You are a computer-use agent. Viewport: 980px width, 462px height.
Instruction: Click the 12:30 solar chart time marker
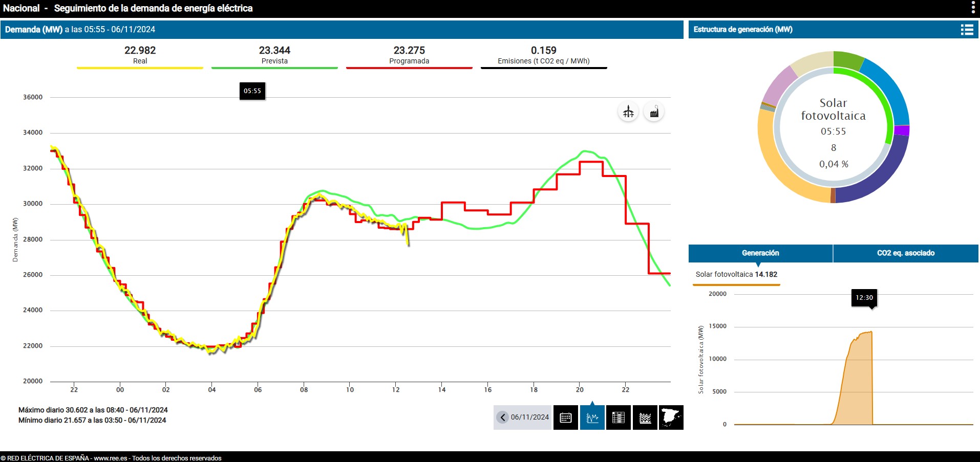pos(864,298)
